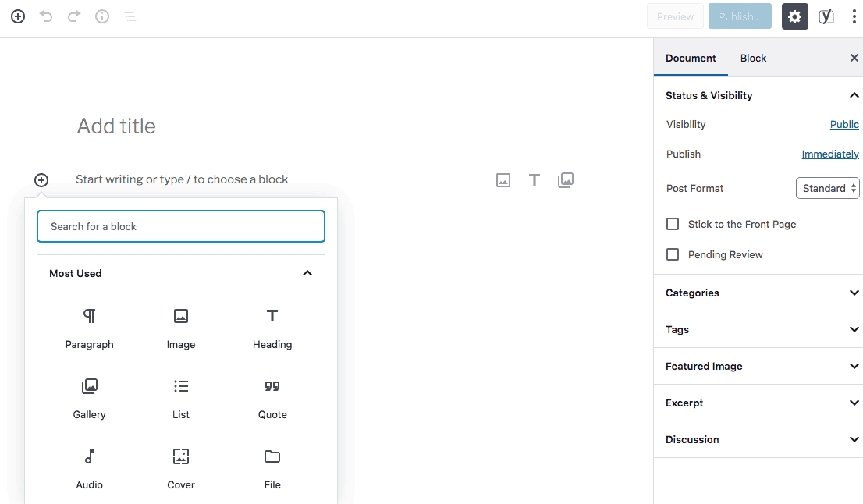The height and width of the screenshot is (504, 863).
Task: Select the List block
Action: point(181,399)
